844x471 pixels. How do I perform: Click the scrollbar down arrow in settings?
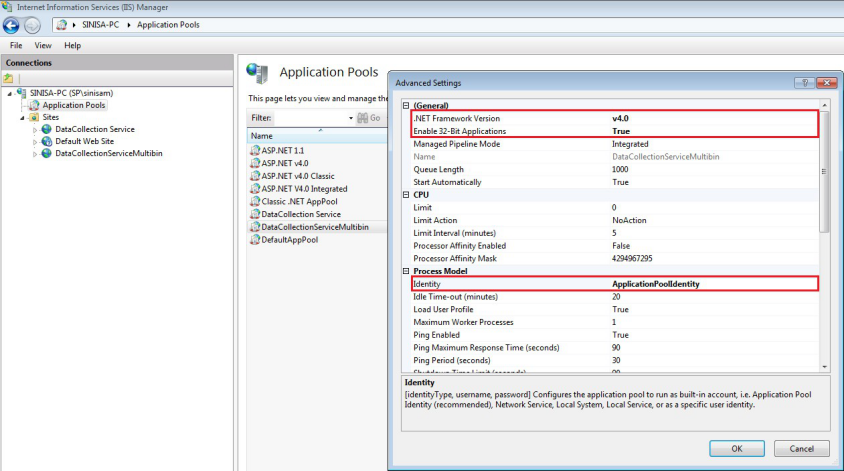[x=825, y=367]
